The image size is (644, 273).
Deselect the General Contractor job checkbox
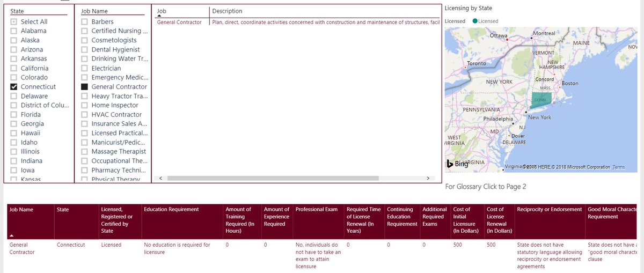tap(84, 86)
